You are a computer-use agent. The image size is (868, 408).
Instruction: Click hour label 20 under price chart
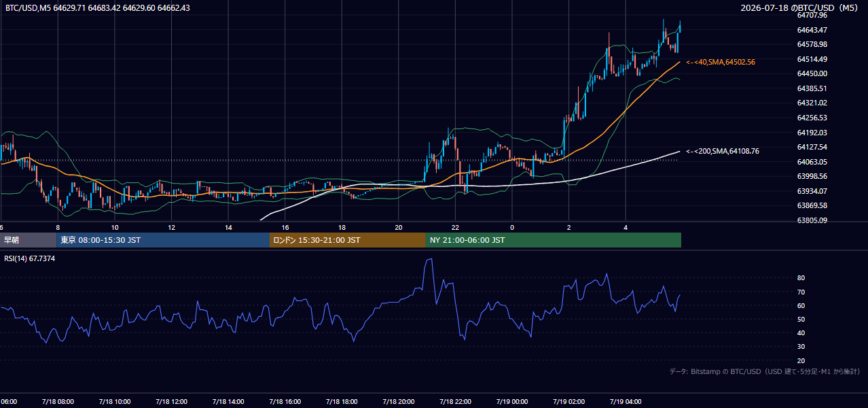[x=399, y=228]
